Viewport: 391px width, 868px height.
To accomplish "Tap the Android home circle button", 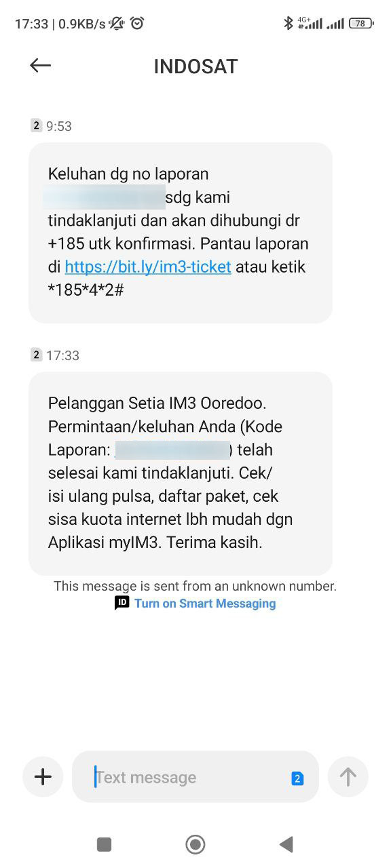I will [x=195, y=844].
